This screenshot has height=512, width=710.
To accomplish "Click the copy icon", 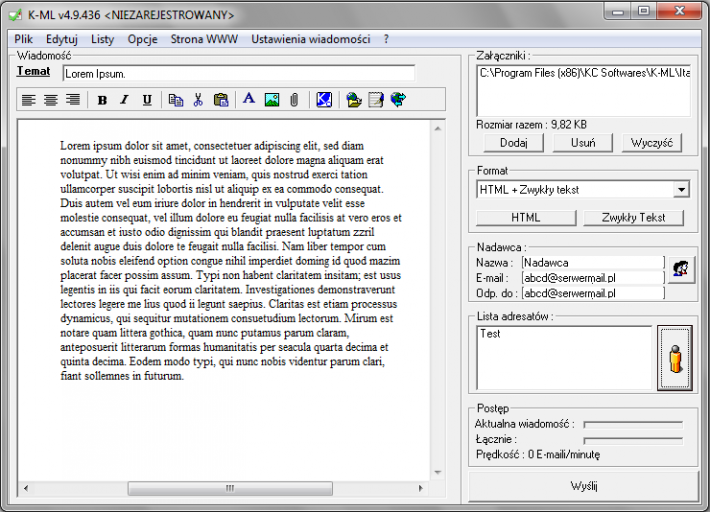I will (176, 100).
